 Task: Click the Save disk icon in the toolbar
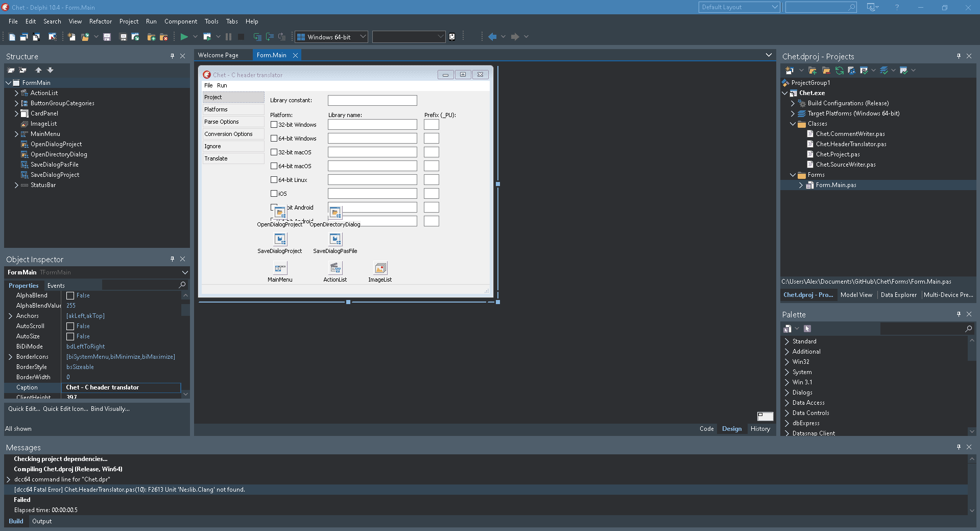107,37
